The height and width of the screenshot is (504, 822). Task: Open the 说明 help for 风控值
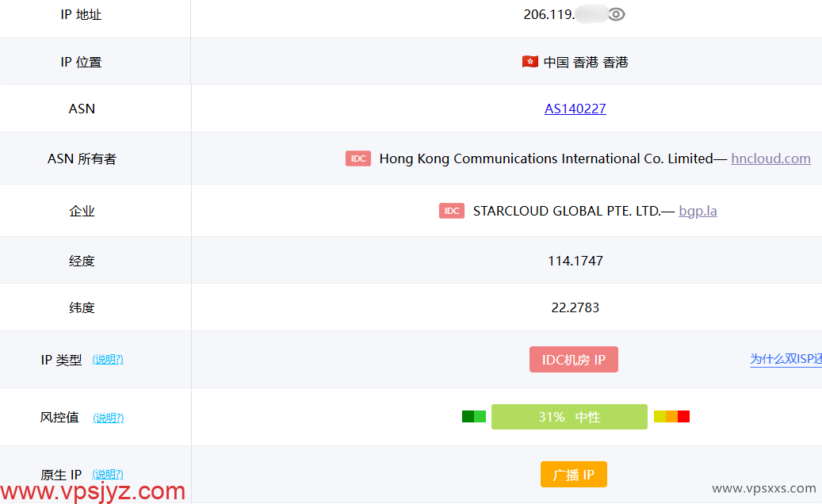click(x=107, y=418)
